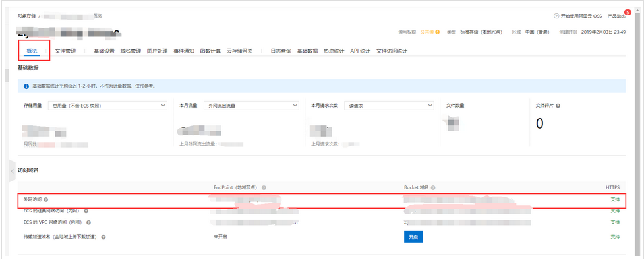This screenshot has height=260, width=644.
Task: Open the 文件访问统计 tab
Action: (392, 51)
